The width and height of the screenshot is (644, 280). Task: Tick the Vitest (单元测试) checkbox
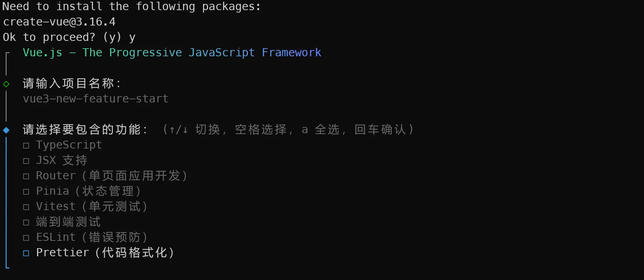(26, 207)
